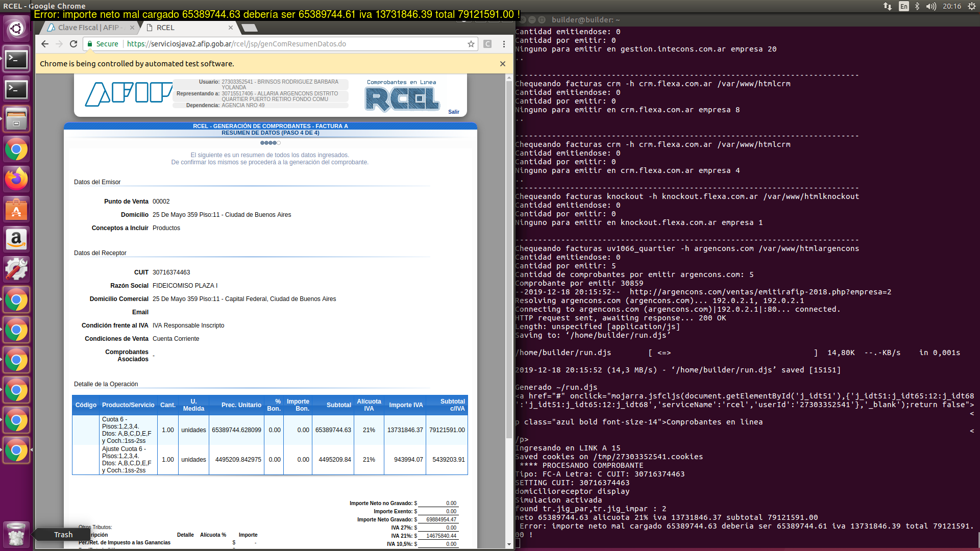Viewport: 980px width, 551px height.
Task: Click the page's vertical scrollbar thumb
Action: point(509,259)
